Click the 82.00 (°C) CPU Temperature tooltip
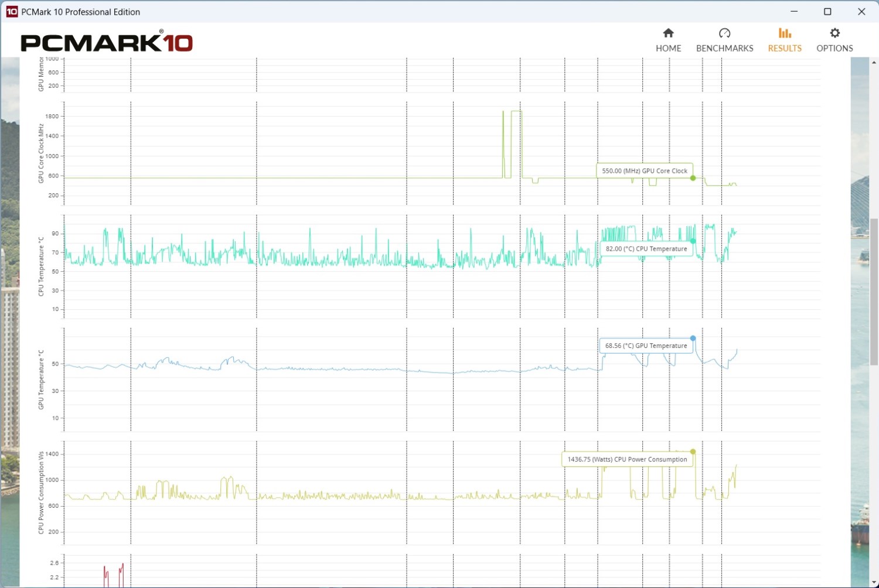Screen dimensions: 879x588 pos(646,248)
